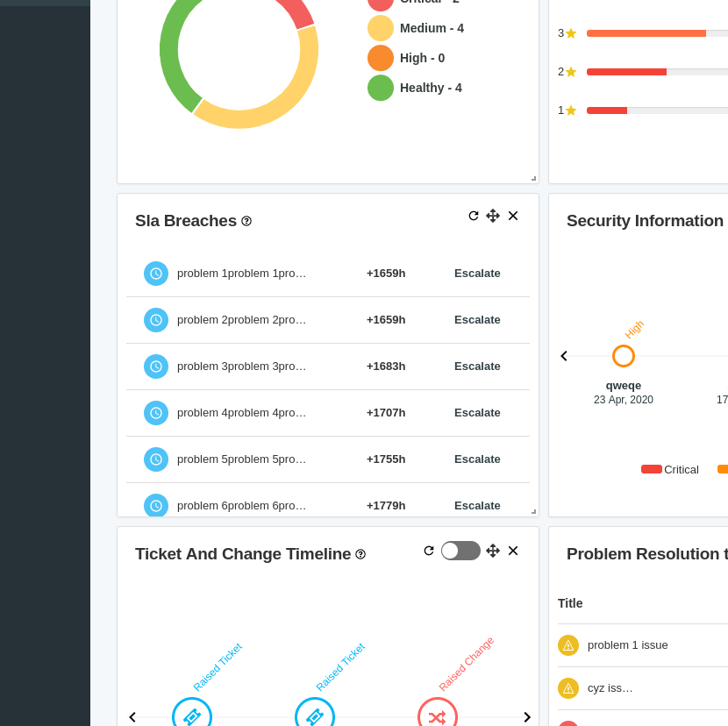Open problem 3problem 3pro… entry
Image resolution: width=728 pixels, height=726 pixels.
pyautogui.click(x=241, y=367)
